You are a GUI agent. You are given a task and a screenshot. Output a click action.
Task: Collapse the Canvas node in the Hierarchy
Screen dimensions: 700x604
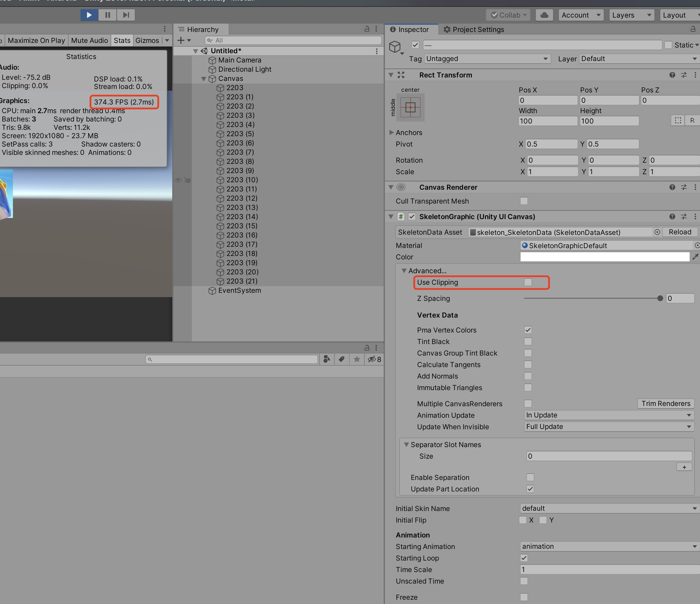point(203,79)
